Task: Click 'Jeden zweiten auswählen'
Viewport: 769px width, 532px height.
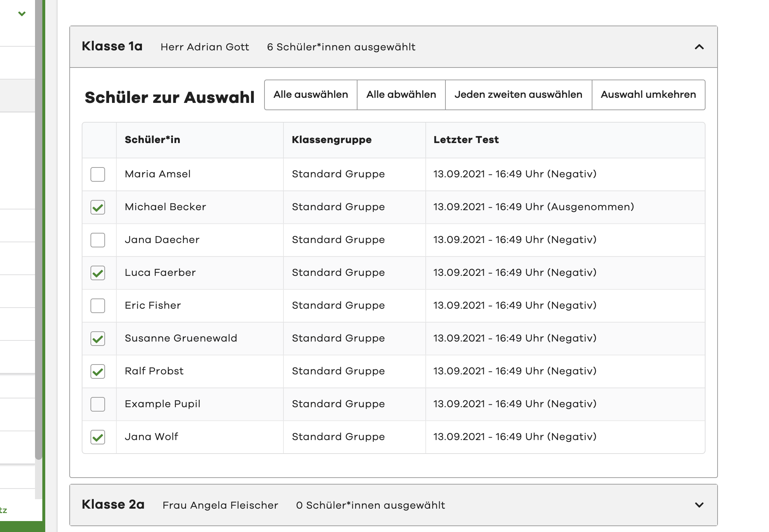Action: pyautogui.click(x=518, y=95)
